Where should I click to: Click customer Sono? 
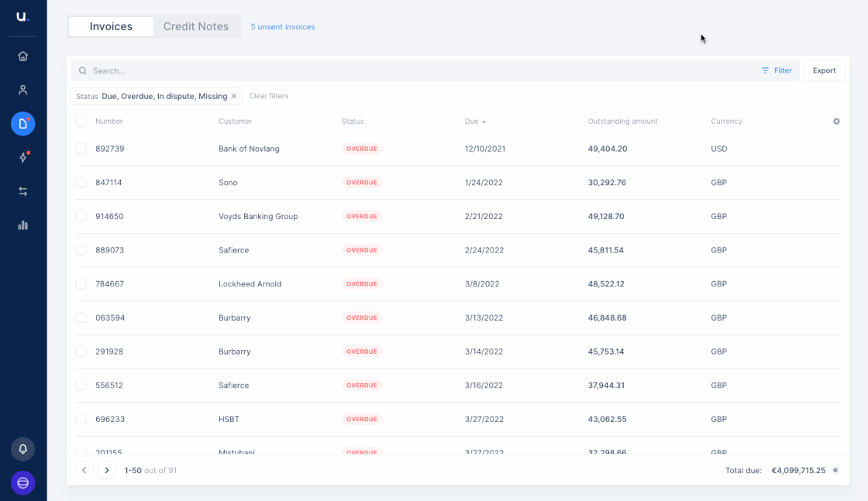(x=228, y=183)
